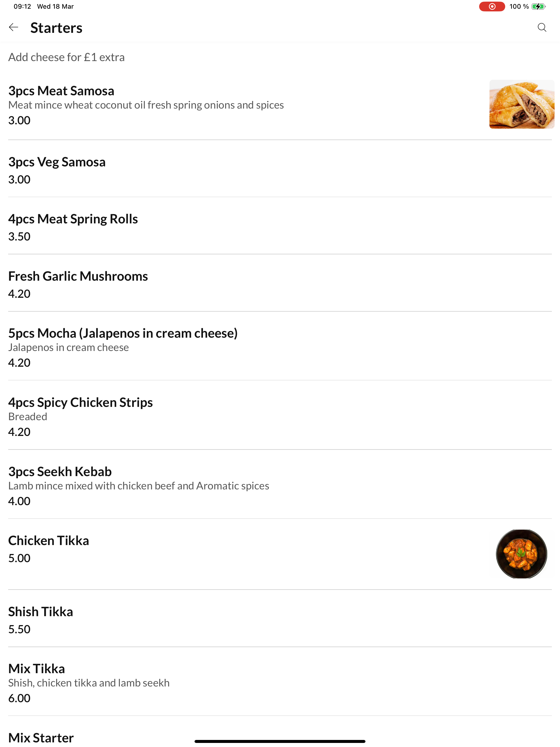Open the Meat Samosa photo thumbnail
560x747 pixels.
coord(521,104)
